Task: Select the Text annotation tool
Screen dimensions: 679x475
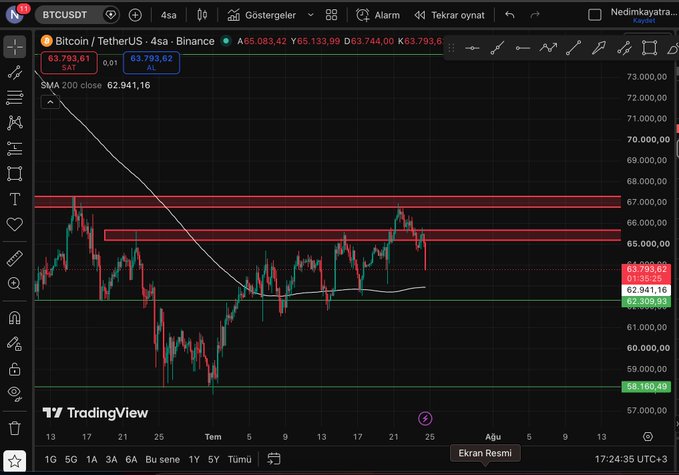Action: coord(15,199)
